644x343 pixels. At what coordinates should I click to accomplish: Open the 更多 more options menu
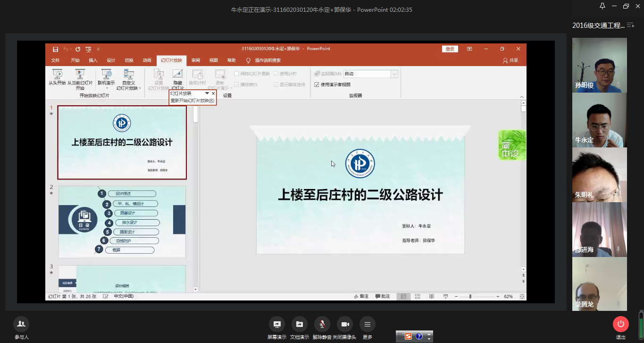tap(367, 324)
